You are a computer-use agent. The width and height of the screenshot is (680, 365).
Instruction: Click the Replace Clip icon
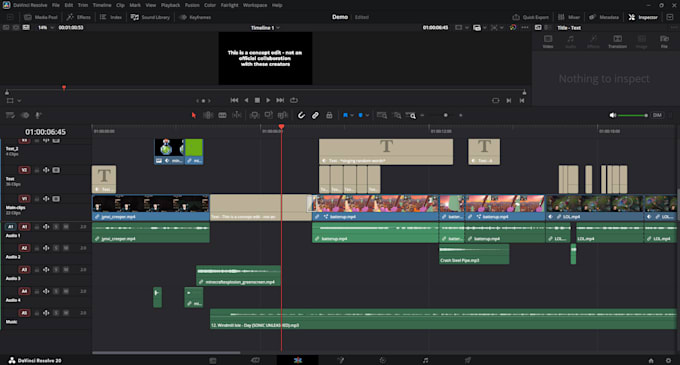pyautogui.click(x=283, y=115)
